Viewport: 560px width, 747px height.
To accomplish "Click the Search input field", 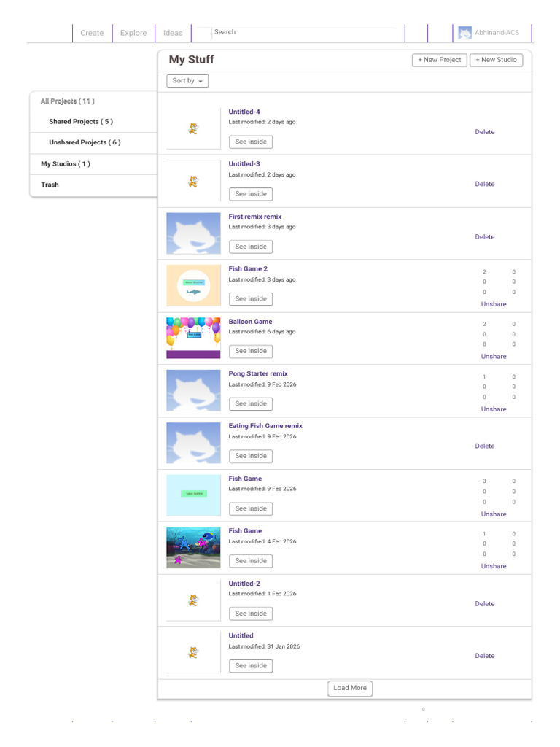I will 305,32.
